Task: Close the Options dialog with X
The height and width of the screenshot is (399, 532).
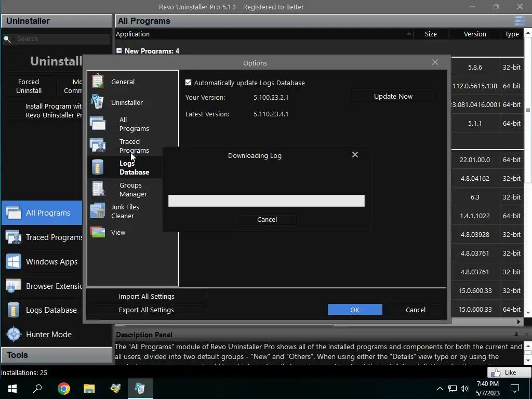Action: click(x=435, y=62)
